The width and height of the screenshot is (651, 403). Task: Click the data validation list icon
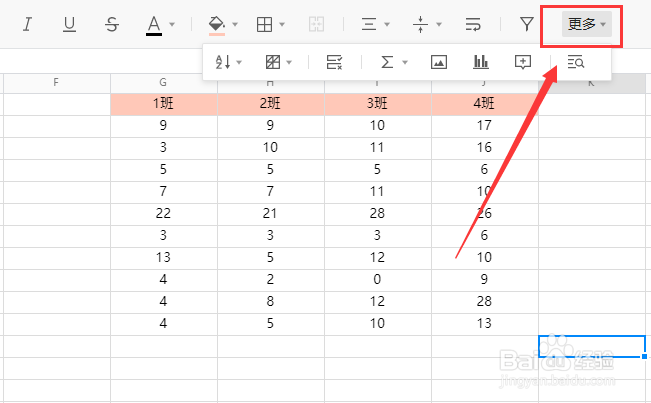point(334,63)
